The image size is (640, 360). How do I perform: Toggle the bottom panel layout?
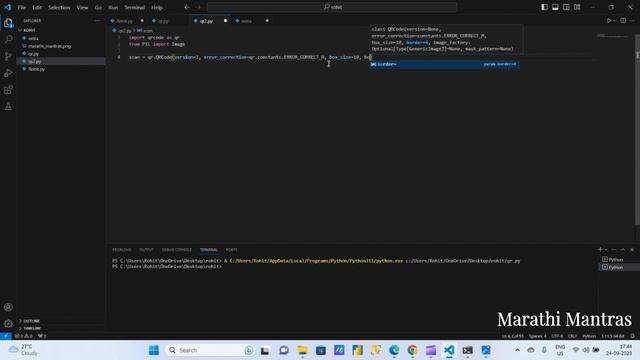tap(556, 7)
